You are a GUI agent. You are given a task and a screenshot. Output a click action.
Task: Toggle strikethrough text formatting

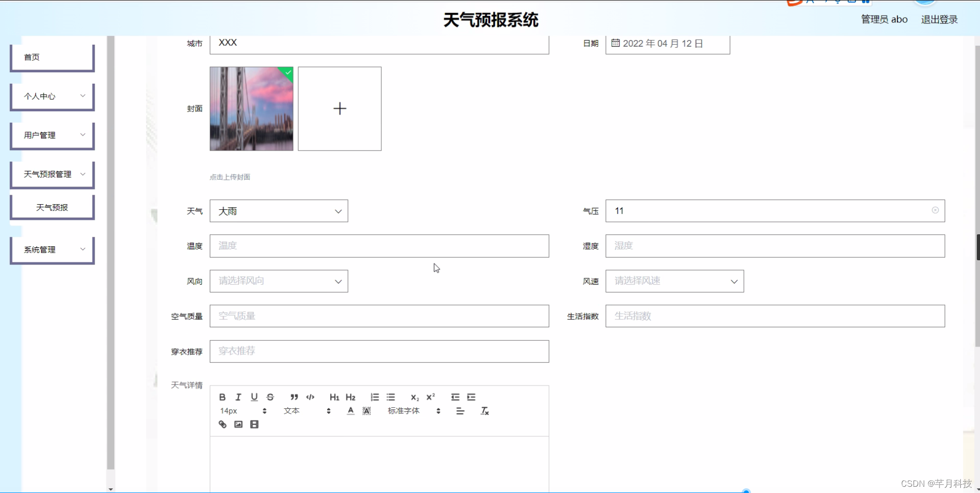[270, 397]
